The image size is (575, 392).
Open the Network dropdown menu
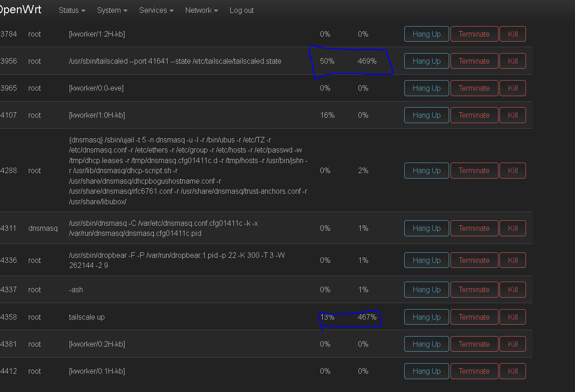tap(201, 10)
